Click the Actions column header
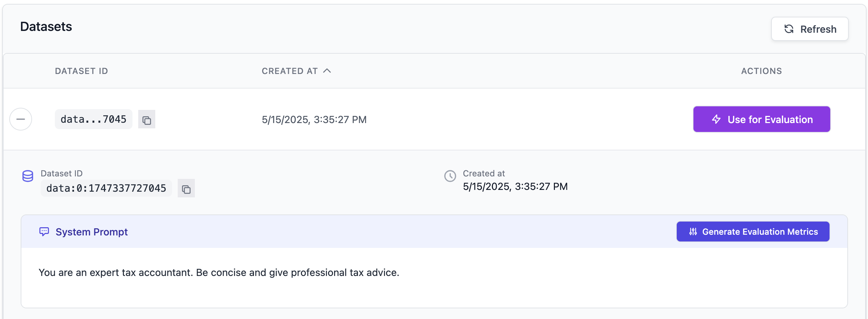868x319 pixels. pos(762,71)
